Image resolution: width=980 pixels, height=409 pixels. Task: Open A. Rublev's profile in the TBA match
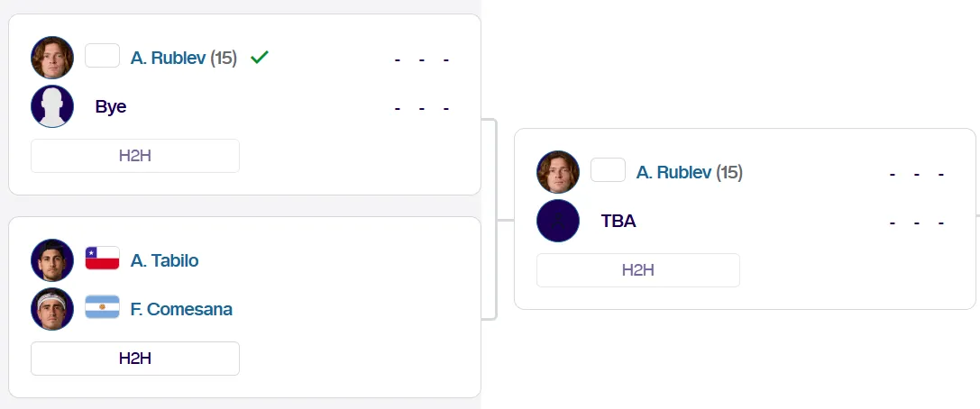pos(674,172)
